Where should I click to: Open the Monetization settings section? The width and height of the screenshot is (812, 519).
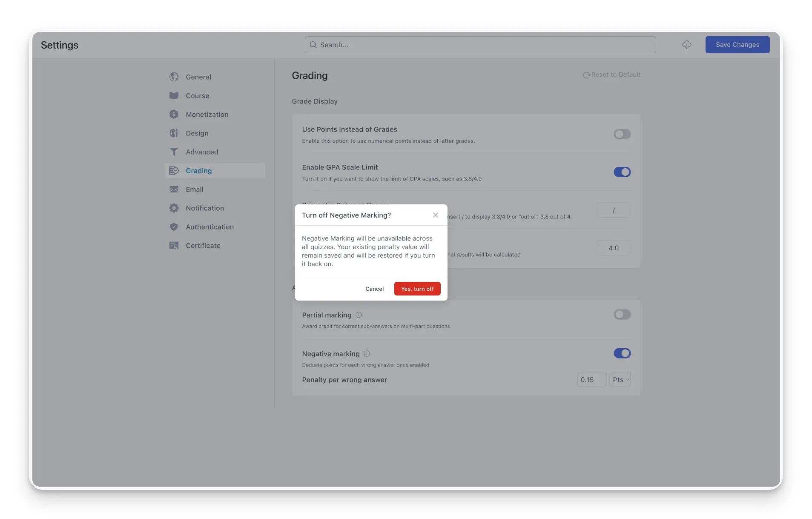coord(215,115)
